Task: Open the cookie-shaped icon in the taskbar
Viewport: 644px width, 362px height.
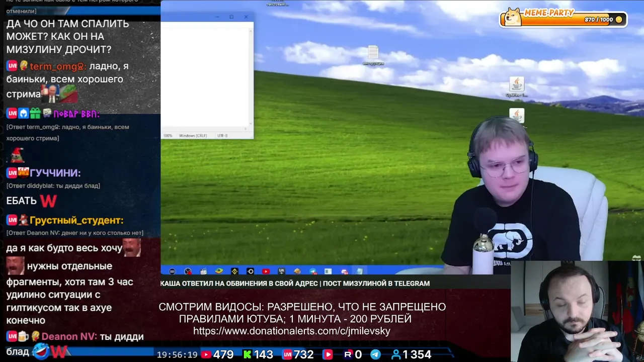Action: [x=297, y=271]
